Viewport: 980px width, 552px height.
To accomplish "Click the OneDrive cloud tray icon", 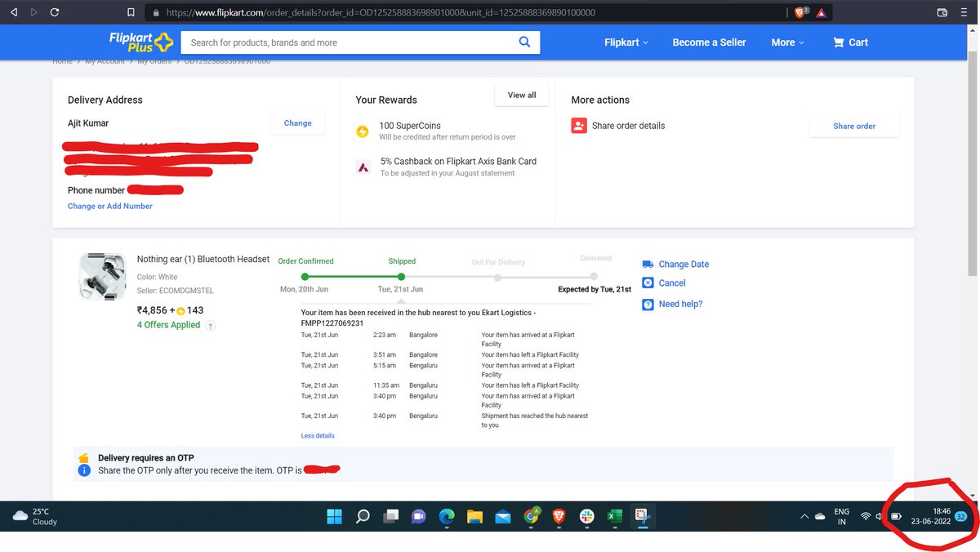I will [x=820, y=517].
